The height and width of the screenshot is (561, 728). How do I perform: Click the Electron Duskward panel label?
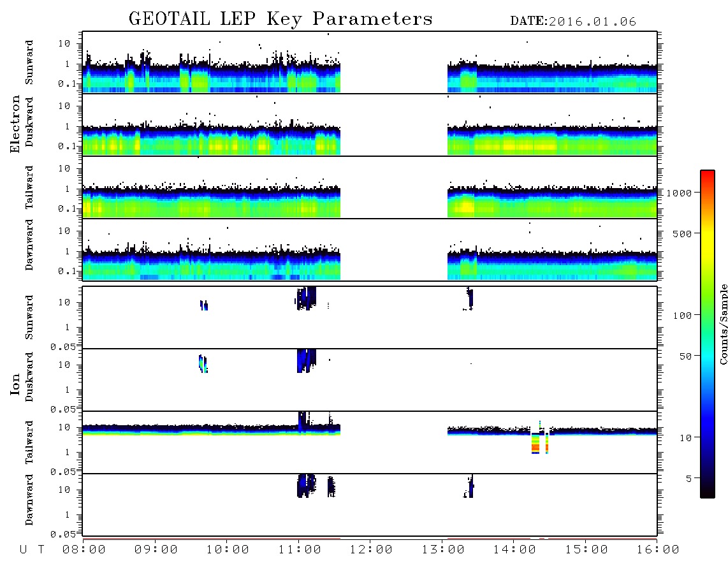coord(29,122)
